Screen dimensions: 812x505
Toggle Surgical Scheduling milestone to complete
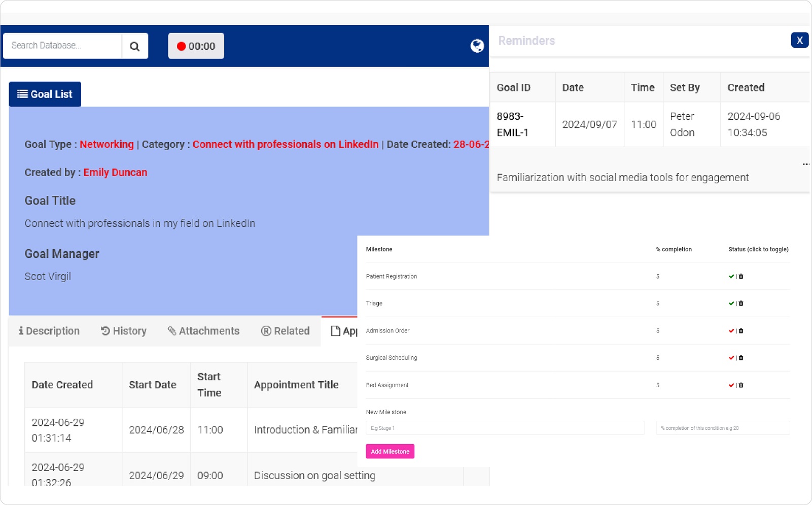(x=730, y=357)
